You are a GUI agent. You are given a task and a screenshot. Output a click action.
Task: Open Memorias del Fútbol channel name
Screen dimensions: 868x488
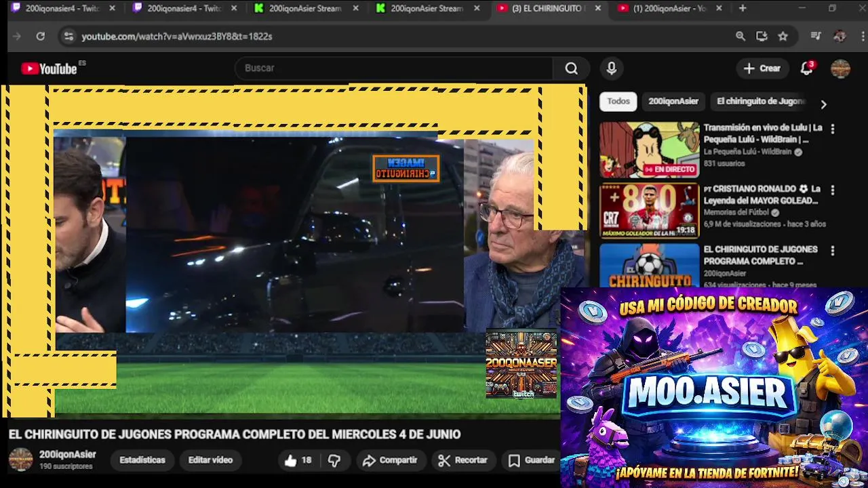click(x=736, y=212)
